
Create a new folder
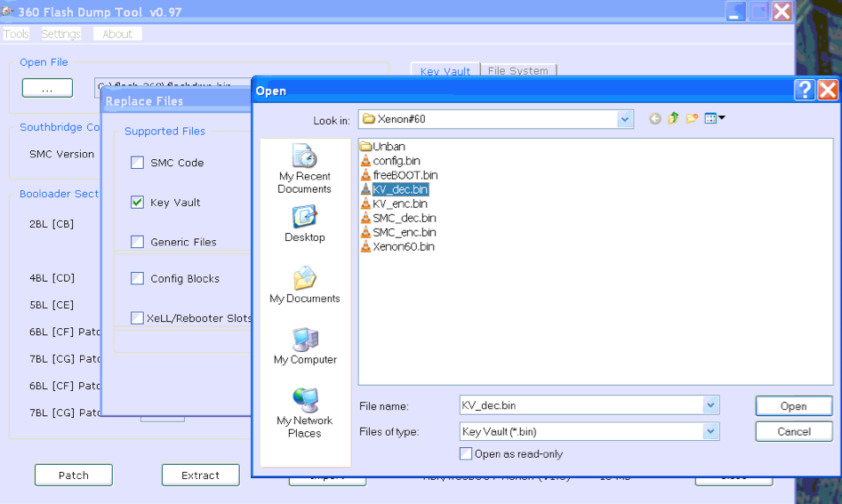(x=691, y=119)
